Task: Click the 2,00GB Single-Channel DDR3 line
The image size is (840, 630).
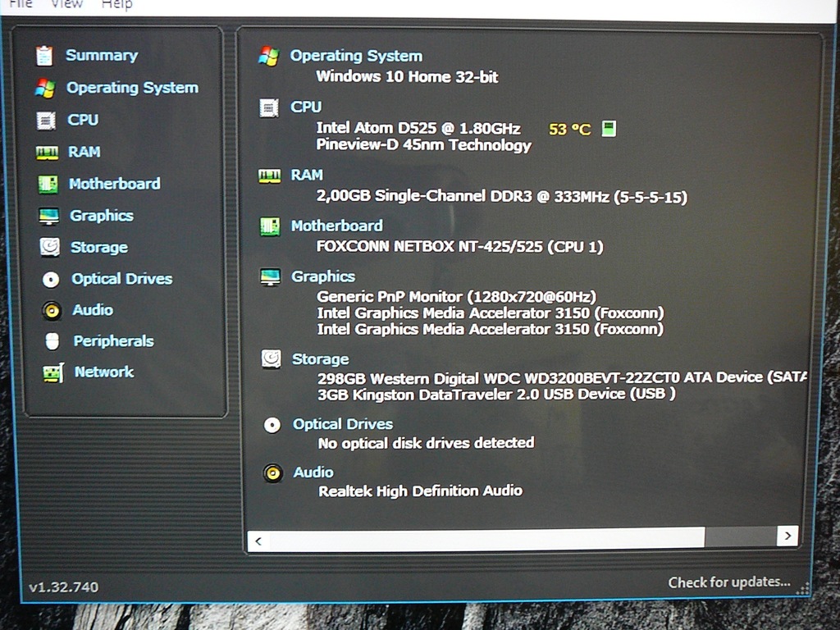Action: 502,197
